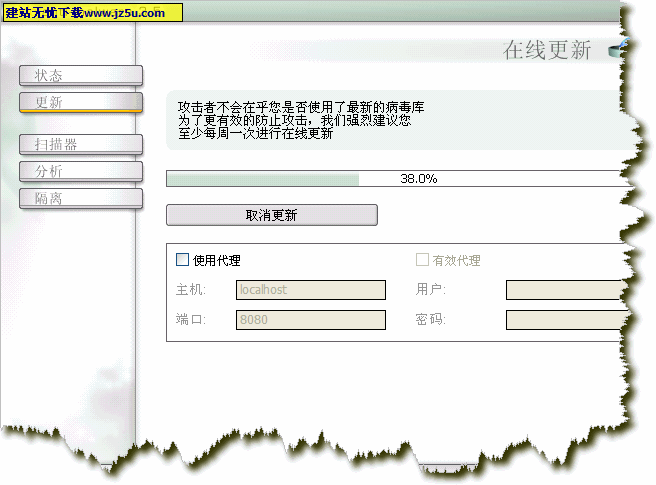
Task: Click the update icon beside 在线更新
Action: (x=619, y=49)
